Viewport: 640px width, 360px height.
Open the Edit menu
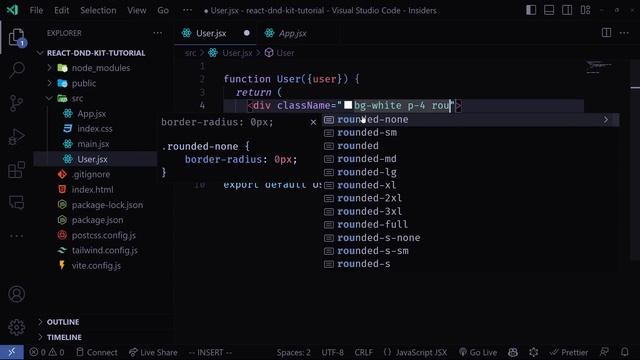tap(62, 10)
